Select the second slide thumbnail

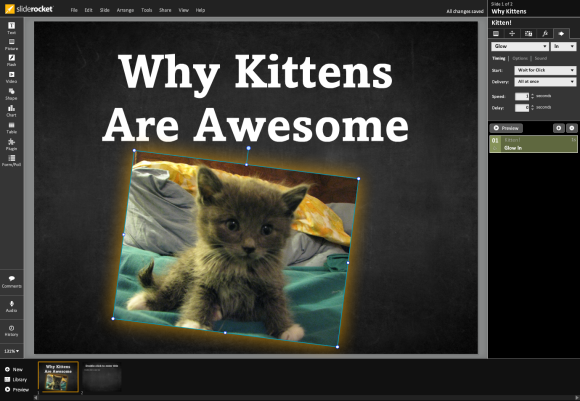click(102, 377)
